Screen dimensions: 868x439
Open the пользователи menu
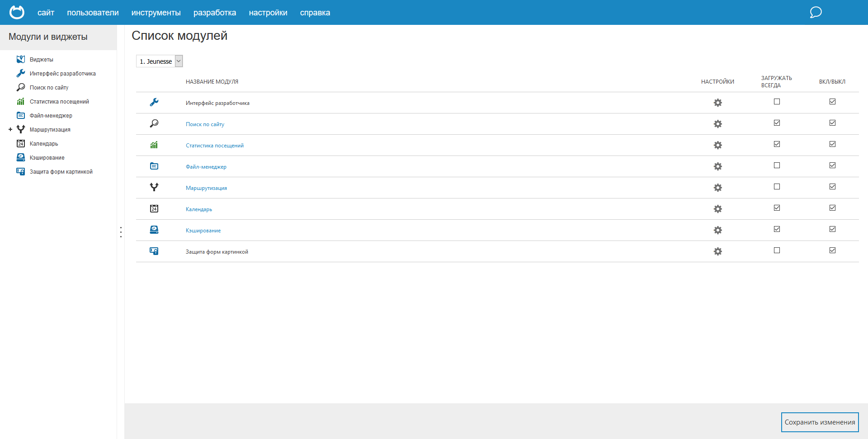pos(93,13)
